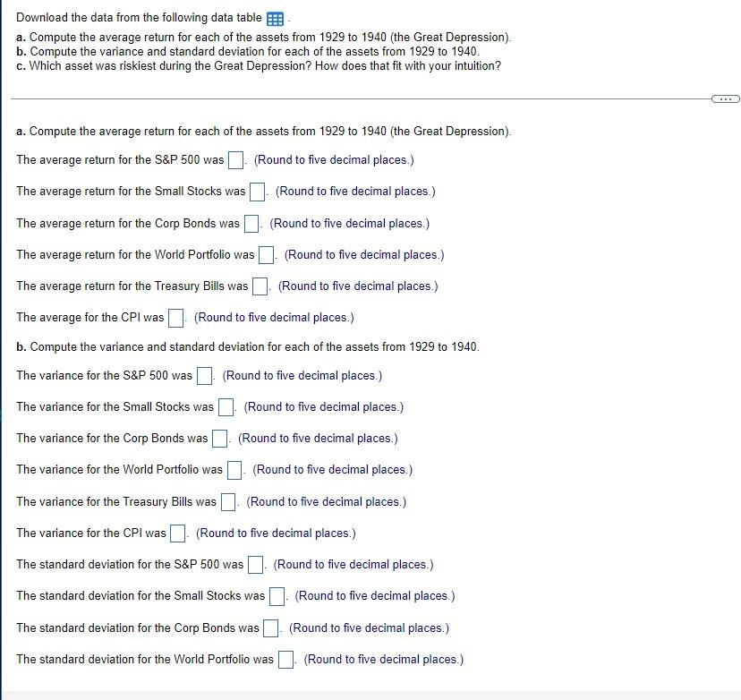
Task: Click the S&P 500 standard deviation answer box
Action: [254, 564]
